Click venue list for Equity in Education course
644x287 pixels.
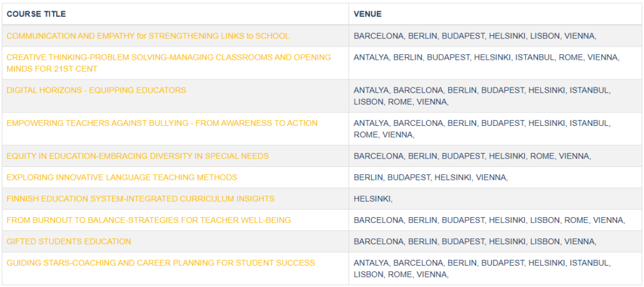472,156
